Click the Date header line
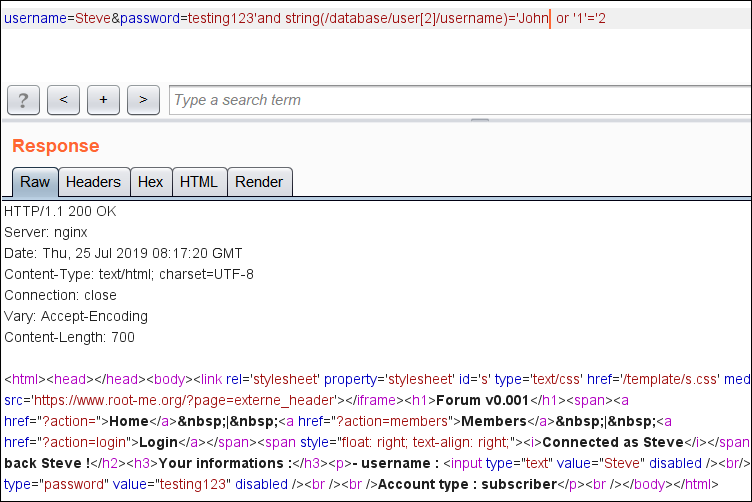 pos(123,253)
